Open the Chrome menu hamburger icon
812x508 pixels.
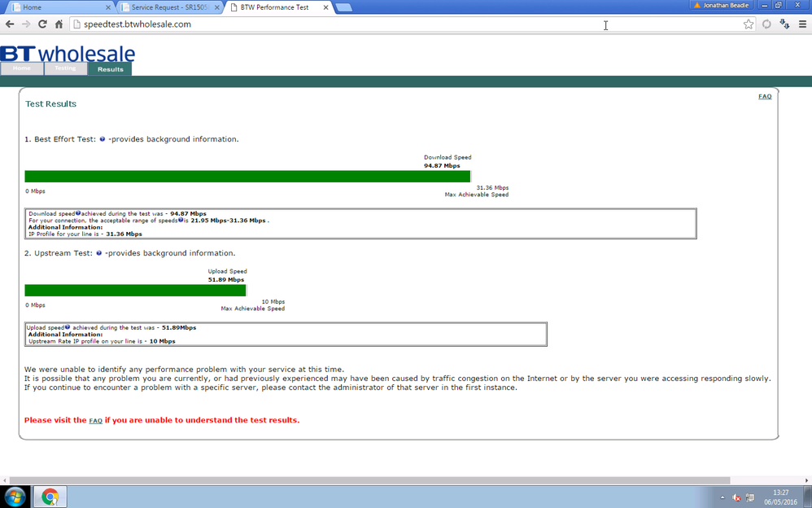pyautogui.click(x=802, y=24)
